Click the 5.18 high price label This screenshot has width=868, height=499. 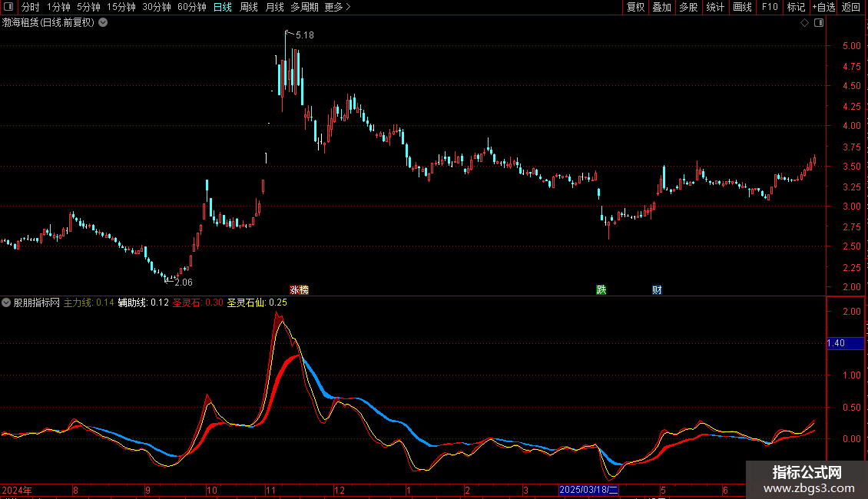coord(304,35)
